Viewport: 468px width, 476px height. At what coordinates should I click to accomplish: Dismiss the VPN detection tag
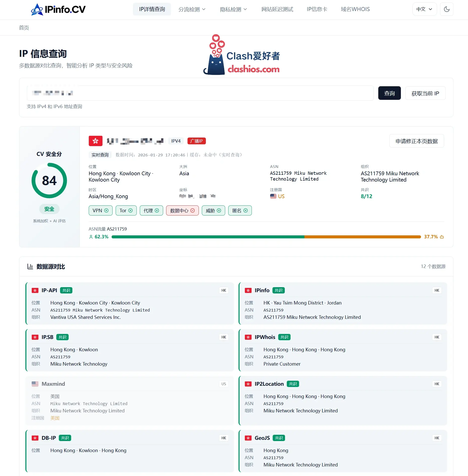click(107, 210)
